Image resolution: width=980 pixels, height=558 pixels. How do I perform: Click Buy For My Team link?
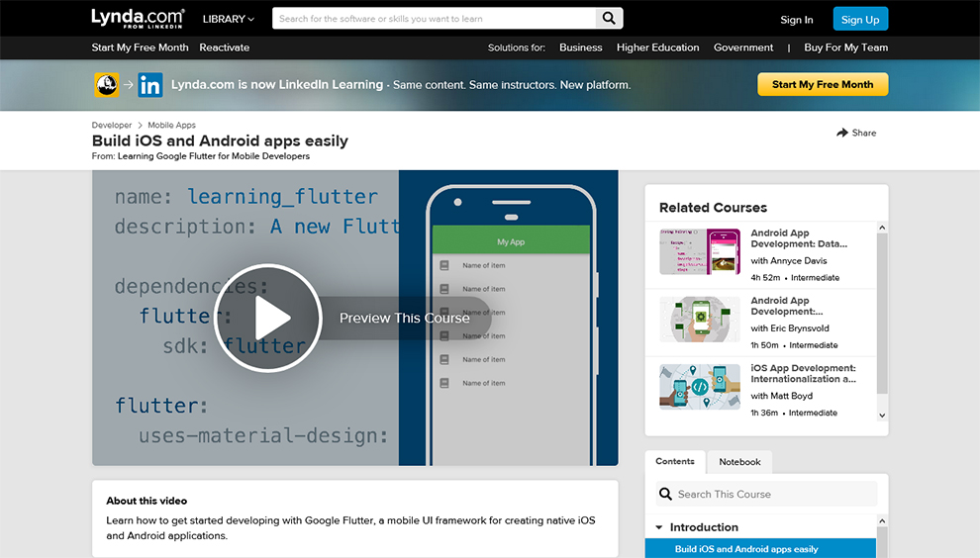click(x=845, y=47)
